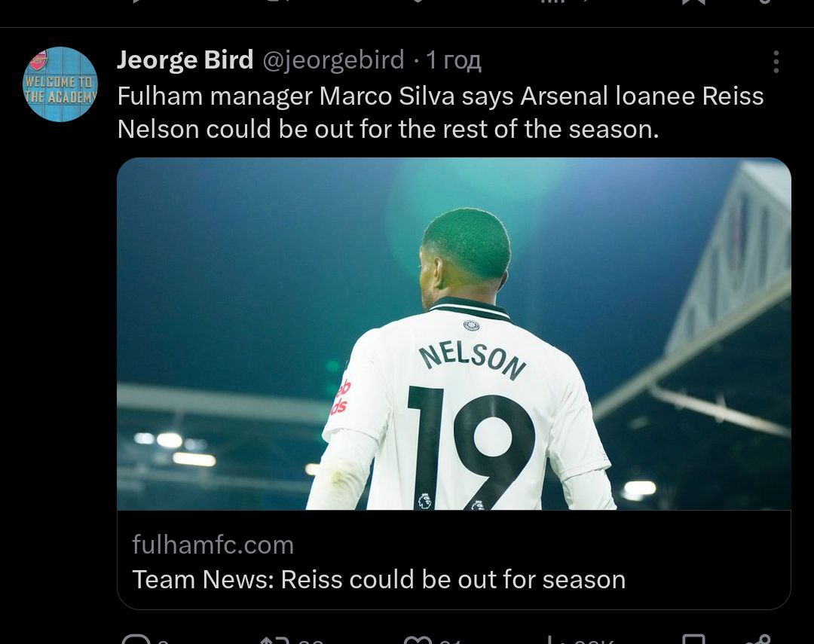814x644 pixels.
Task: Open "Team News: Reiss could be out" headline
Action: coord(378,579)
